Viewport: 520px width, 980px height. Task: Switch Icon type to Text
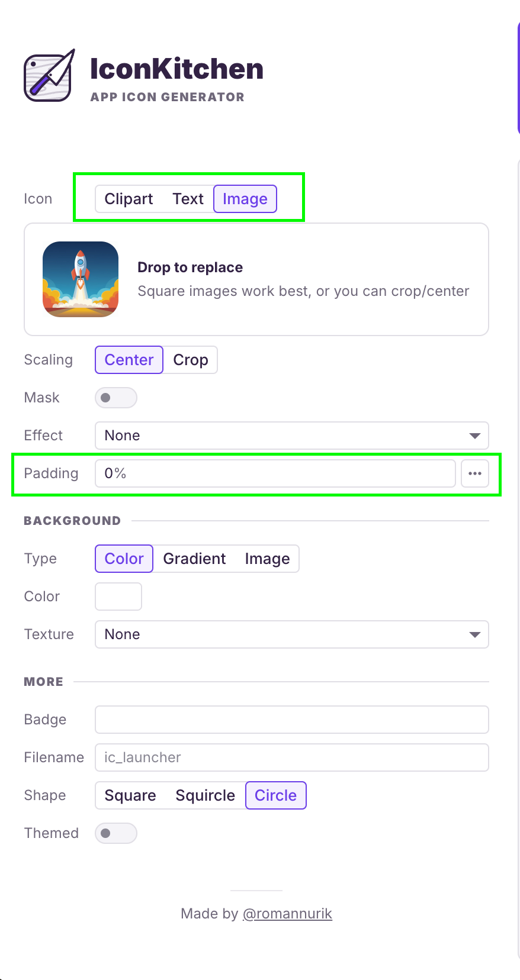click(x=188, y=199)
